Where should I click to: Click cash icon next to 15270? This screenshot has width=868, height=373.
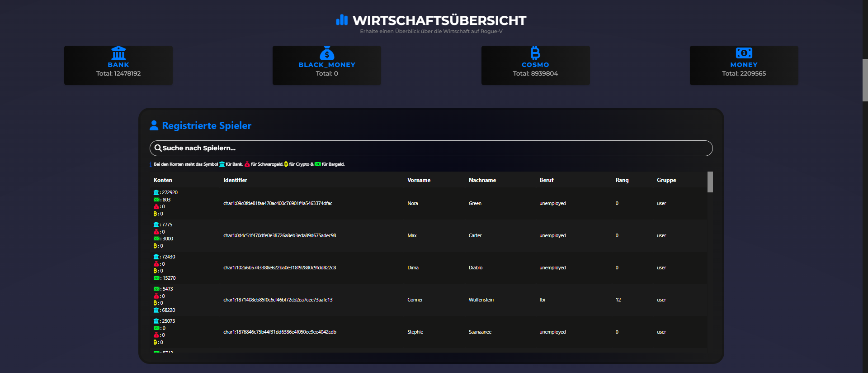pos(156,278)
